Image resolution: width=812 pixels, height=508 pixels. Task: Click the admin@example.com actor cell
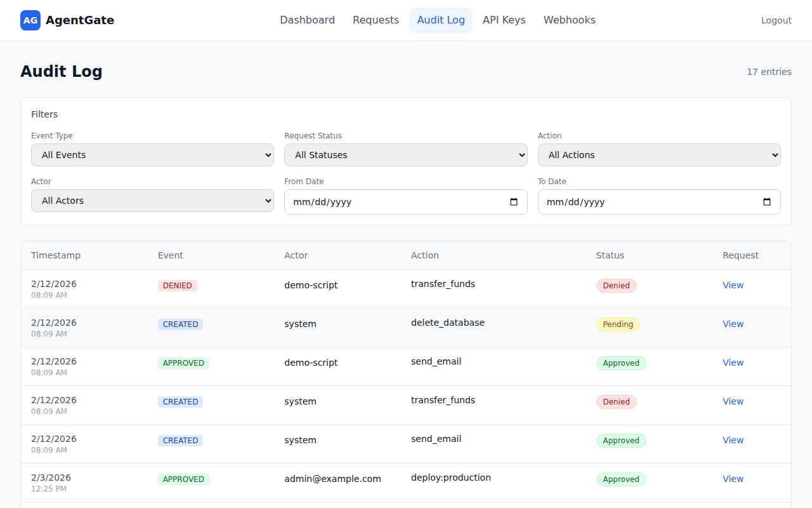tap(332, 479)
